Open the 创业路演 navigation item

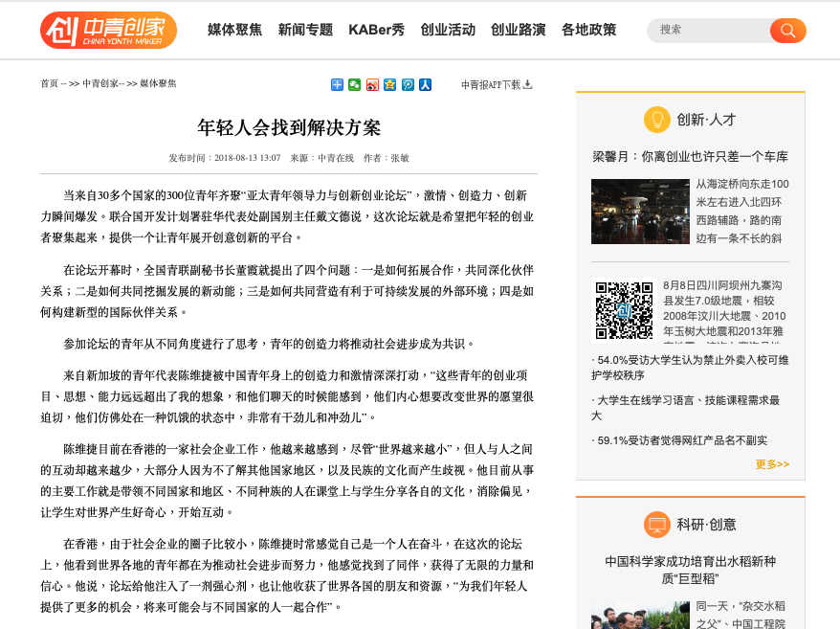(518, 30)
